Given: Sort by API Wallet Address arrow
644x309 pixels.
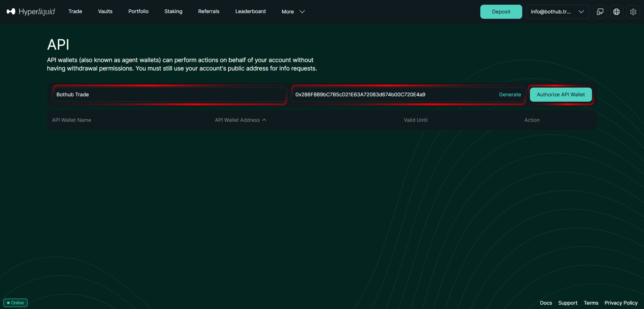Looking at the screenshot, I should (264, 120).
